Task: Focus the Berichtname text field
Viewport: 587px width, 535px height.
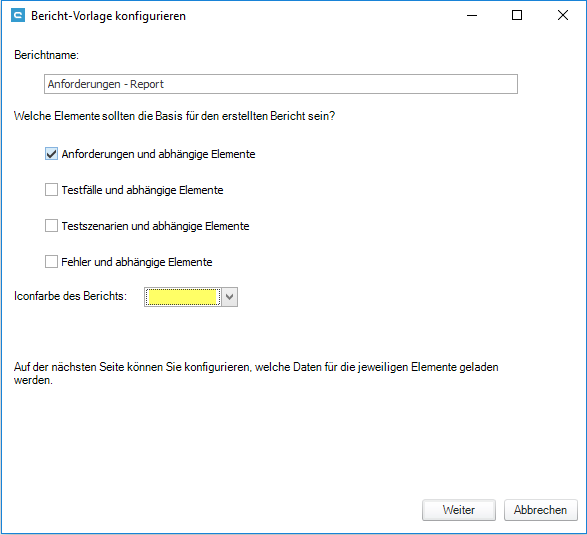Action: click(x=281, y=84)
